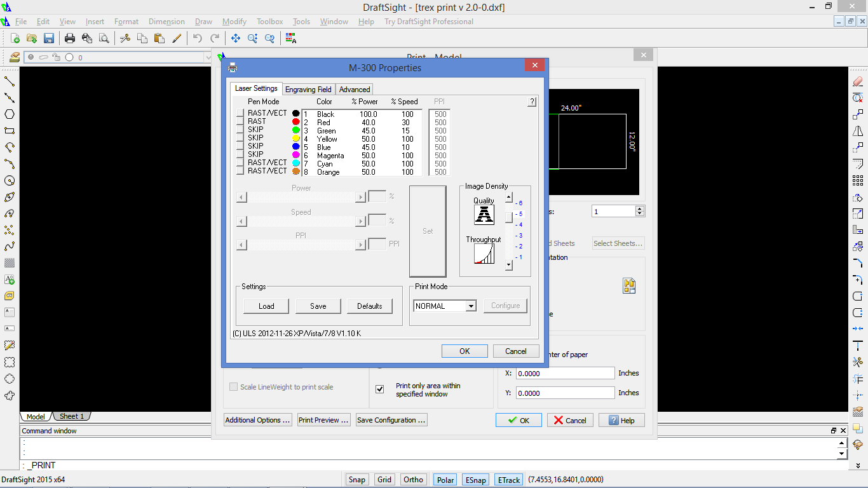
Task: Toggle pen mode button for Black row
Action: click(240, 113)
